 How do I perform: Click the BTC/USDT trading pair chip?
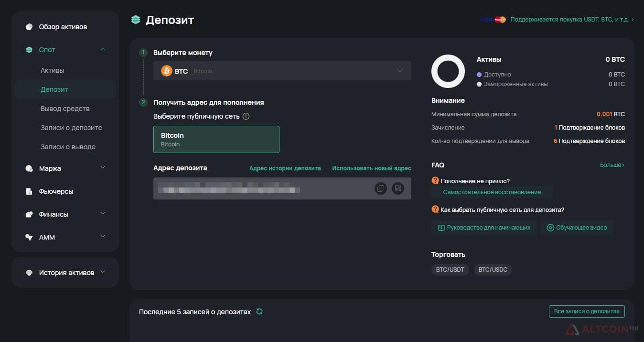click(450, 270)
